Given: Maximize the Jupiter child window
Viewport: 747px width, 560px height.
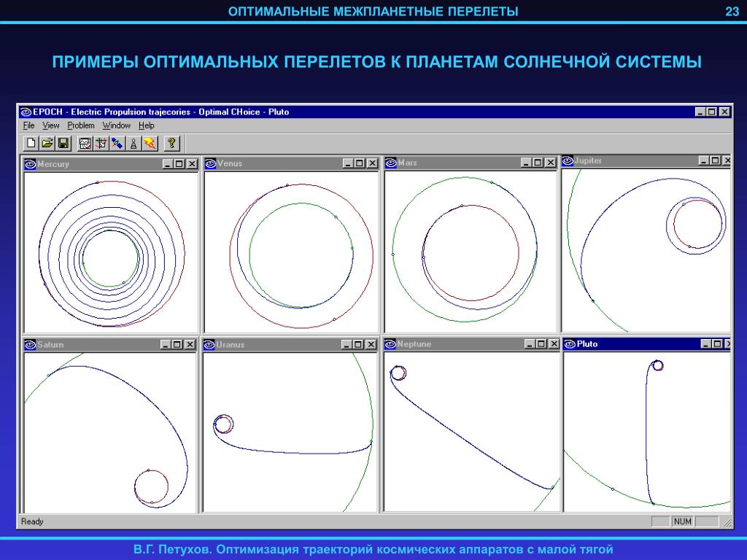Looking at the screenshot, I should [715, 161].
